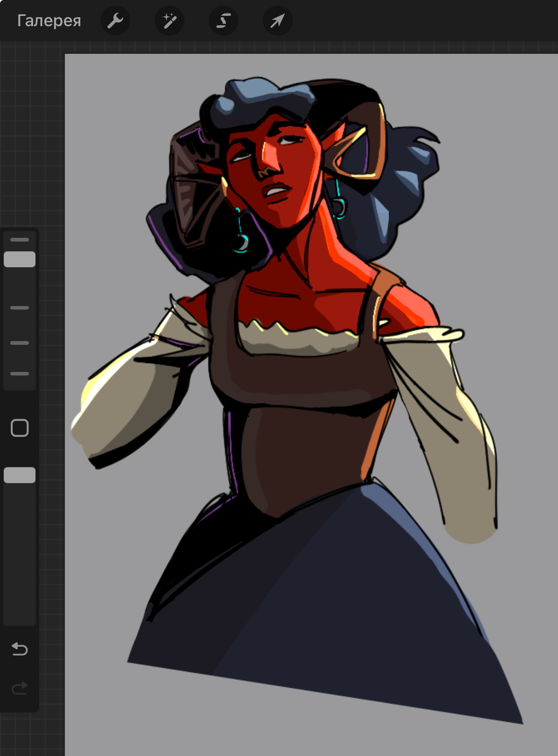The height and width of the screenshot is (756, 558).
Task: Select the topmost brush size preset notch
Action: coord(20,240)
